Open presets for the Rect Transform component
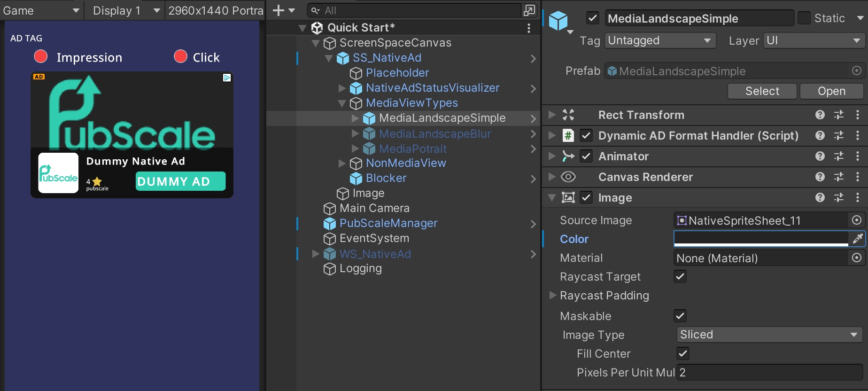 click(839, 115)
